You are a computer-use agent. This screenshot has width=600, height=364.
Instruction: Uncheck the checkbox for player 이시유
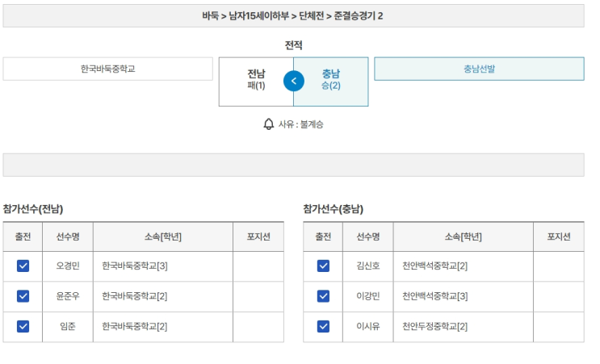pyautogui.click(x=323, y=326)
